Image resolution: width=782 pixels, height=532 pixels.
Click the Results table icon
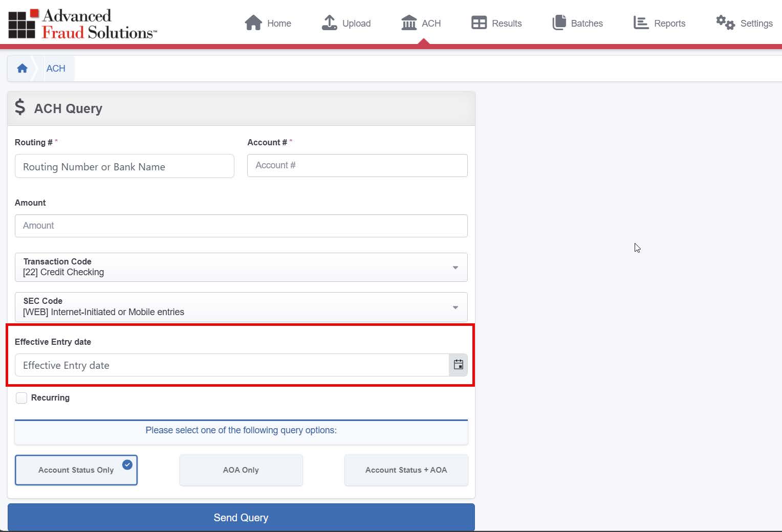coord(479,23)
